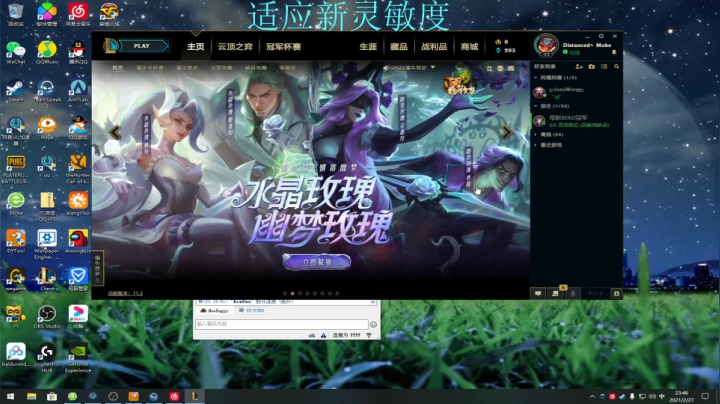Click the missions icon at panel bottom
This screenshot has height=404, width=720.
[555, 293]
